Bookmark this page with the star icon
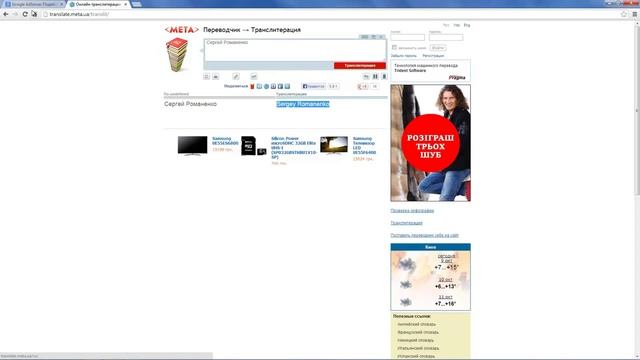The width and height of the screenshot is (640, 360). [x=624, y=14]
